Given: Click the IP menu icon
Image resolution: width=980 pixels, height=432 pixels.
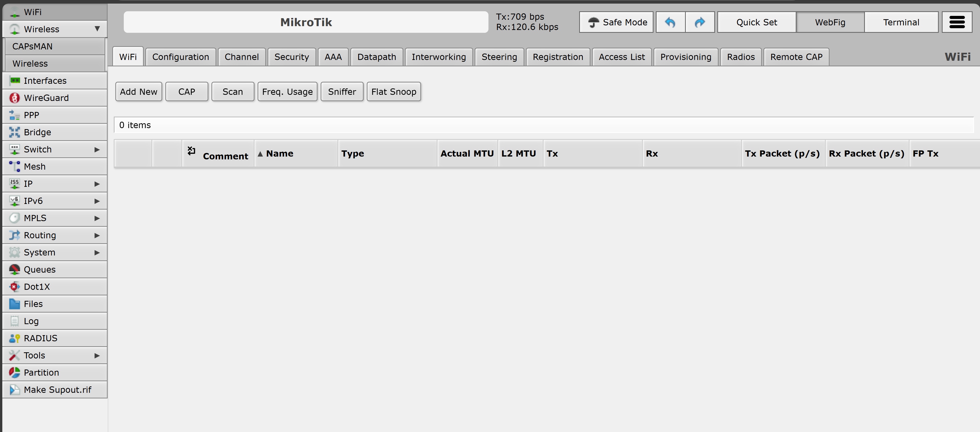Looking at the screenshot, I should pyautogui.click(x=14, y=184).
